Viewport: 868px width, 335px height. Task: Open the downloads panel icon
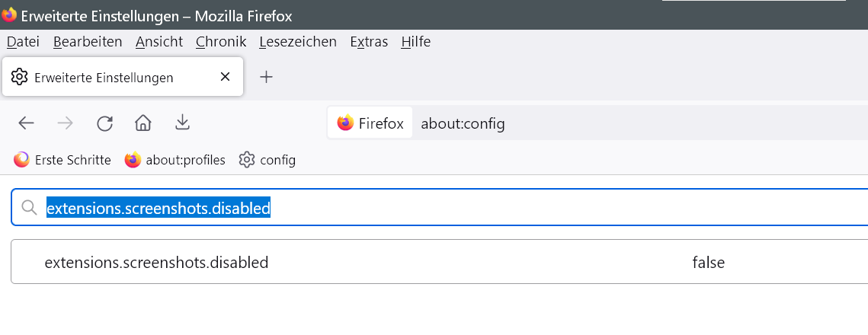[182, 123]
